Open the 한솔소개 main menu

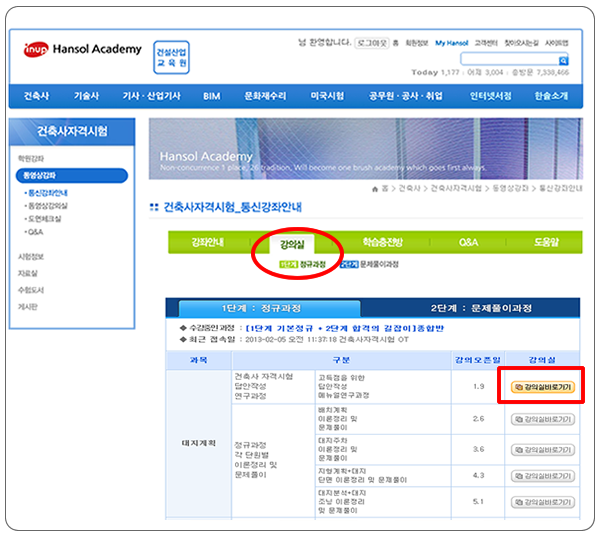click(551, 96)
